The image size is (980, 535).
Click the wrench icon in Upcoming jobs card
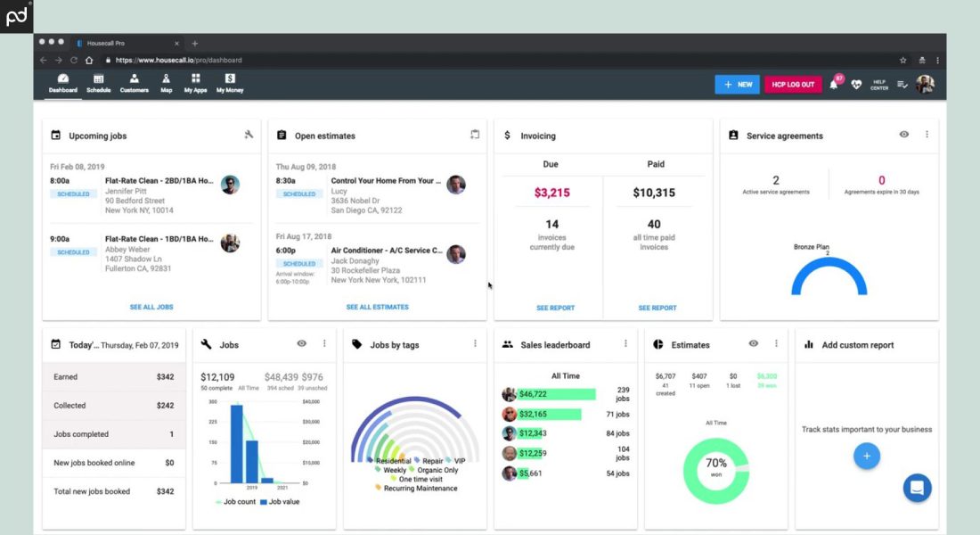pyautogui.click(x=249, y=136)
